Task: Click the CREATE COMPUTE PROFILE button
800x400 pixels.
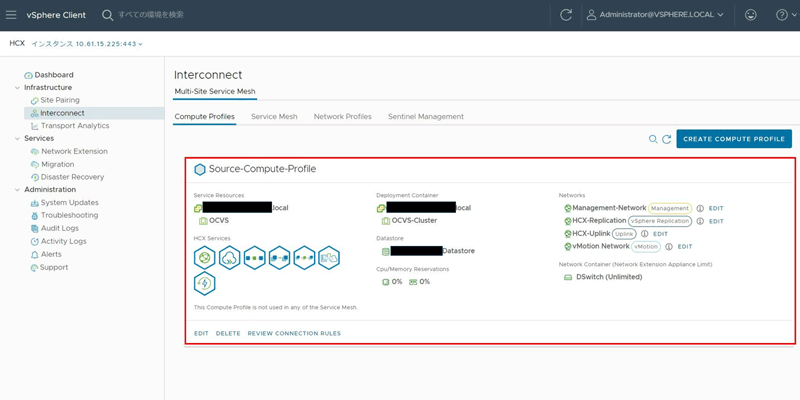Action: [x=734, y=139]
